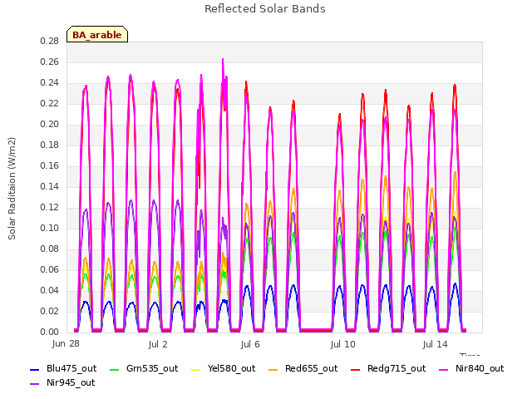Screen dimensions: 532x399
Task: Click the Jun 28 x-axis label
Action: click(x=66, y=344)
